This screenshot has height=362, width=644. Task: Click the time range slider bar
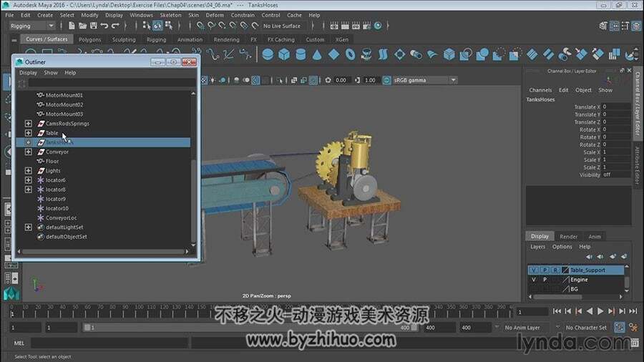(250, 328)
